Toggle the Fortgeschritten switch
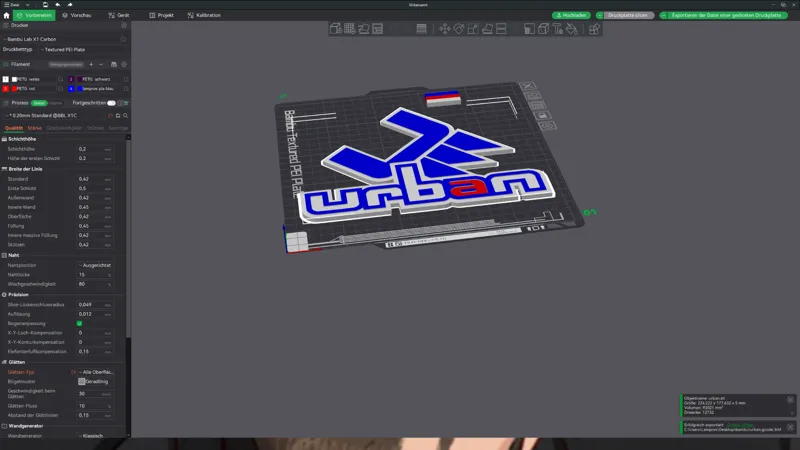800x450 pixels. (x=111, y=103)
